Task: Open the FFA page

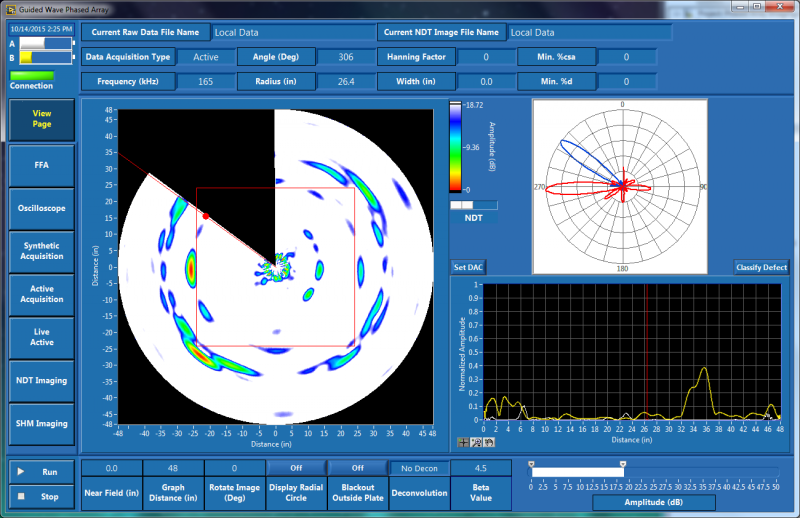Action: [x=41, y=164]
